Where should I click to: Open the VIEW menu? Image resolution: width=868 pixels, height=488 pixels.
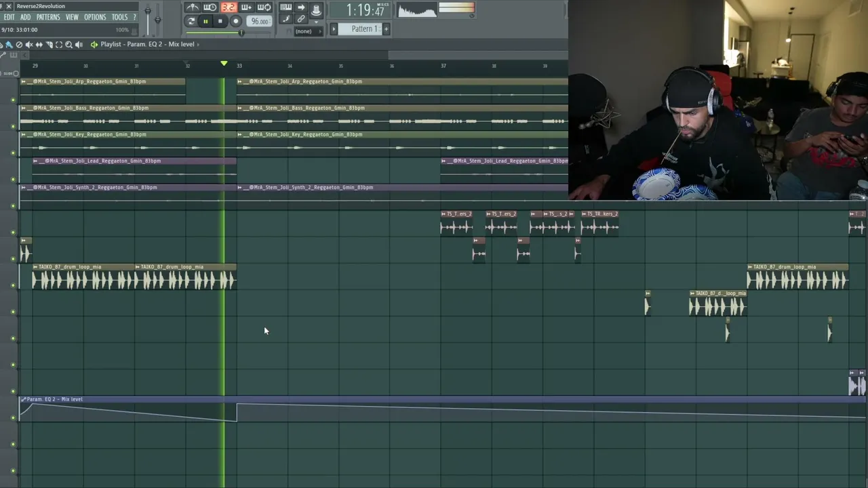point(72,17)
